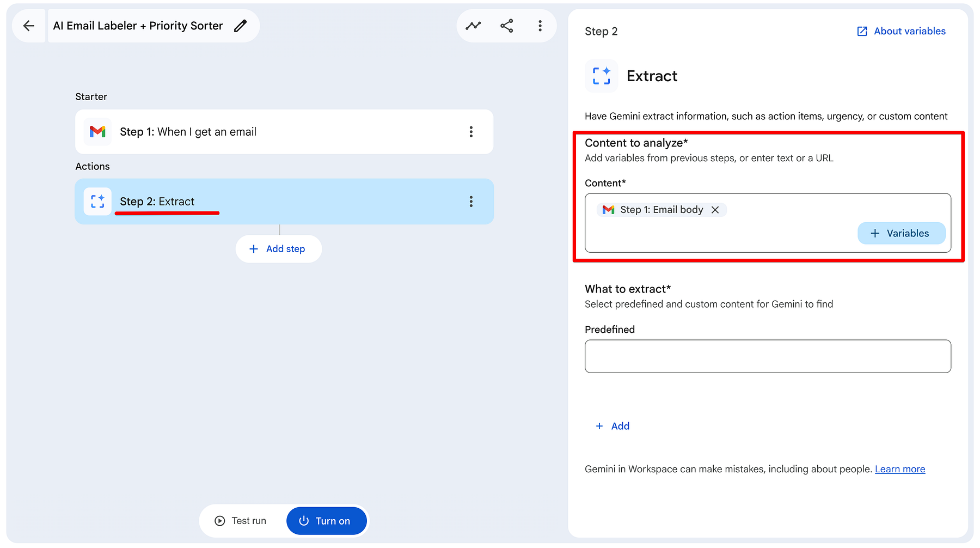
Task: Click the Add step button
Action: tap(278, 249)
